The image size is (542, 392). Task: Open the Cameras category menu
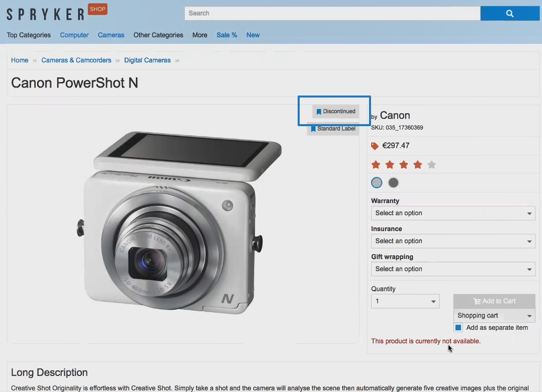111,35
